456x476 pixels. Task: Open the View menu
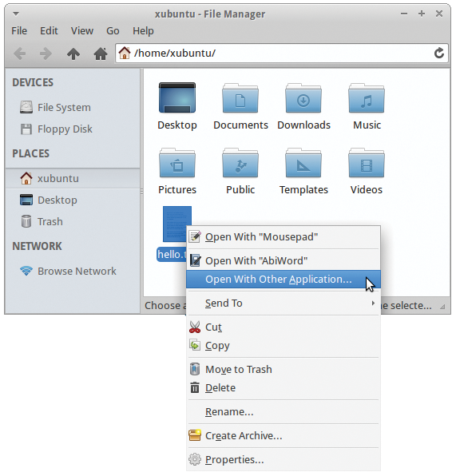point(82,30)
